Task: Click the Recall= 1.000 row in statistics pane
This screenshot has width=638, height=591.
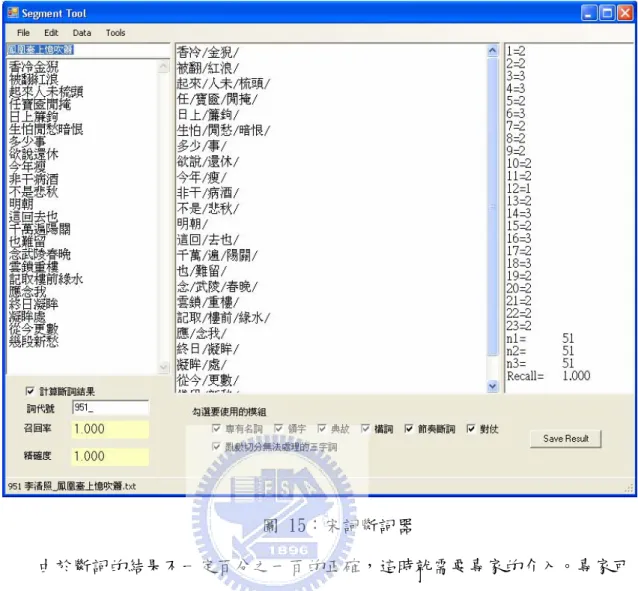Action: tap(548, 376)
